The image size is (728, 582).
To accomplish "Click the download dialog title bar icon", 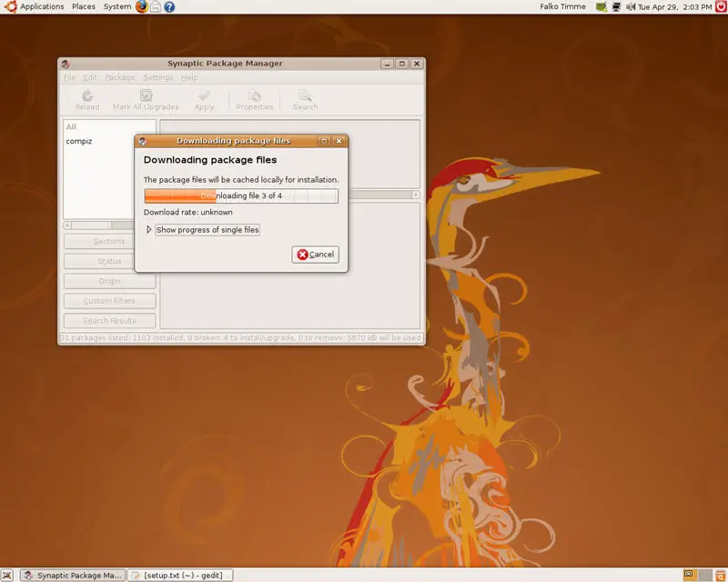I will click(143, 141).
